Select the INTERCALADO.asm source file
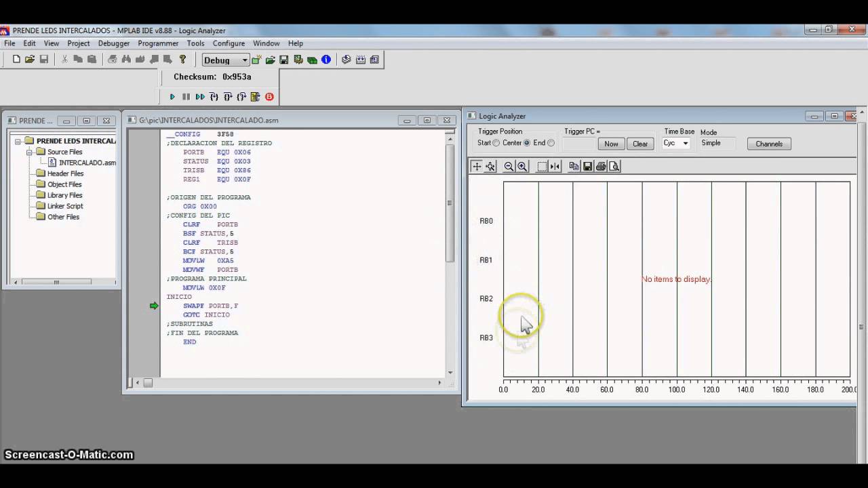Image resolution: width=868 pixels, height=488 pixels. [x=87, y=163]
